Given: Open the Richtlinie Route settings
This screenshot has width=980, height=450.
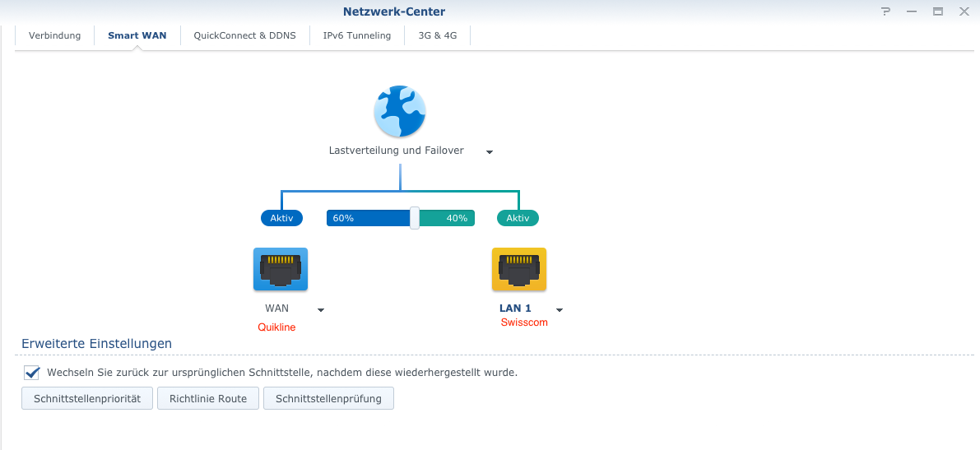Looking at the screenshot, I should click(208, 399).
